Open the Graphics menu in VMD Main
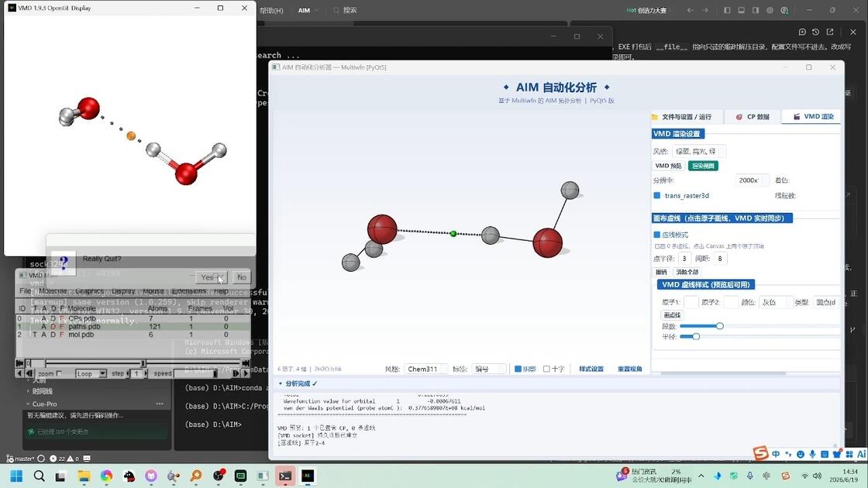This screenshot has width=868, height=488. (x=89, y=291)
